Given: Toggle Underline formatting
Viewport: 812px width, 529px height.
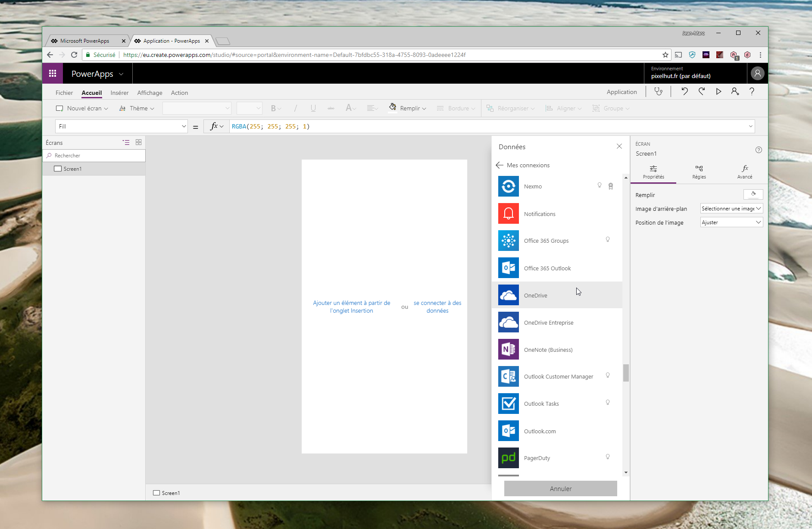Looking at the screenshot, I should tap(313, 108).
